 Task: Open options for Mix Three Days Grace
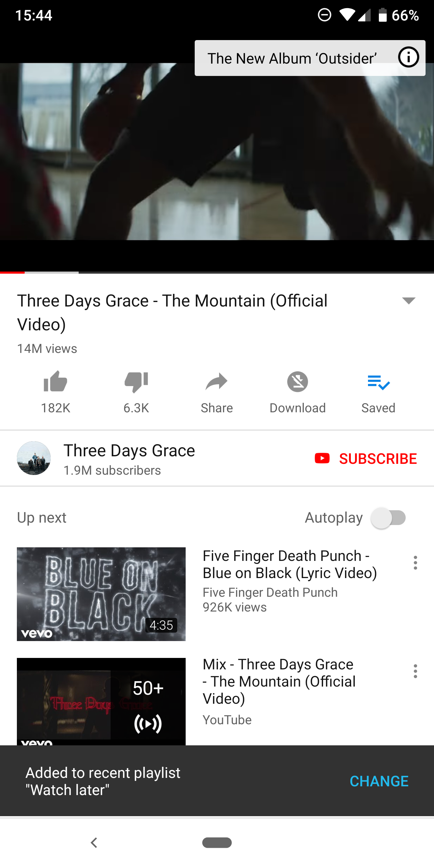(415, 671)
